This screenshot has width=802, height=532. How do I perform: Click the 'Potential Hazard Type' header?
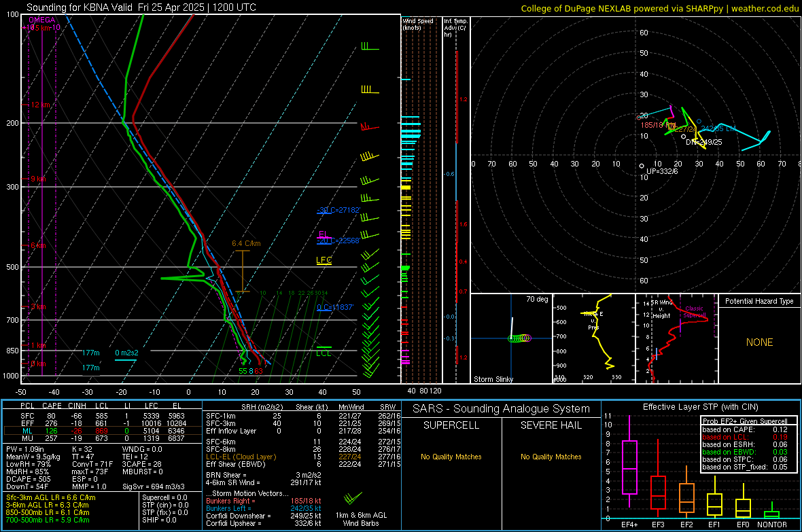759,301
